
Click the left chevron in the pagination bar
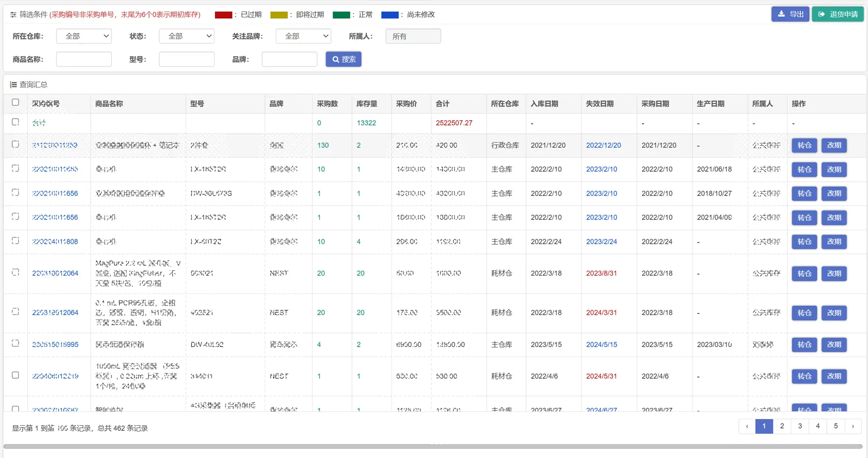[x=747, y=426]
